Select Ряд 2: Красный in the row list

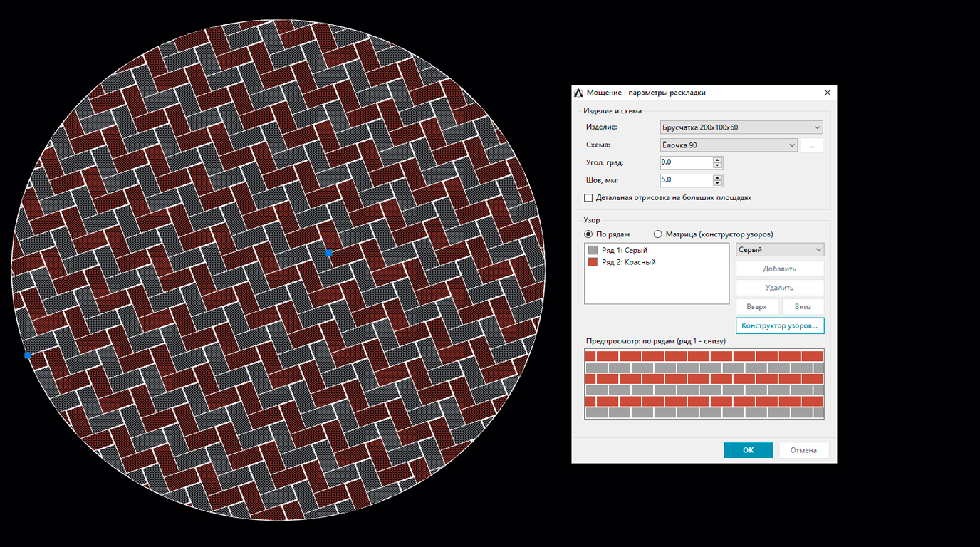[x=657, y=262]
